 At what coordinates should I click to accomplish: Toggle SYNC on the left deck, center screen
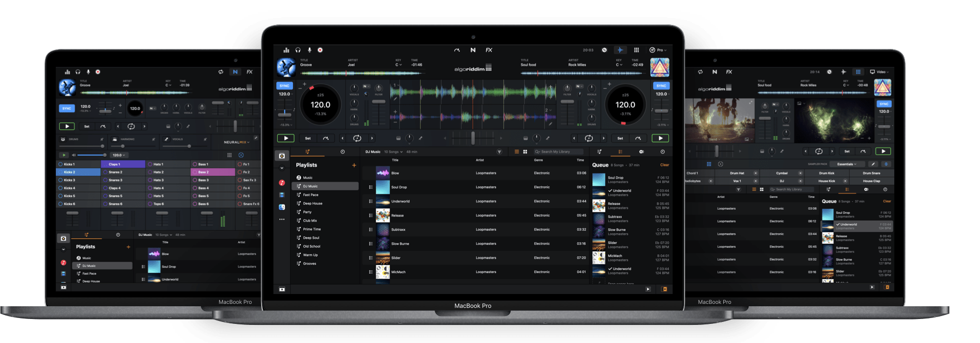(284, 86)
